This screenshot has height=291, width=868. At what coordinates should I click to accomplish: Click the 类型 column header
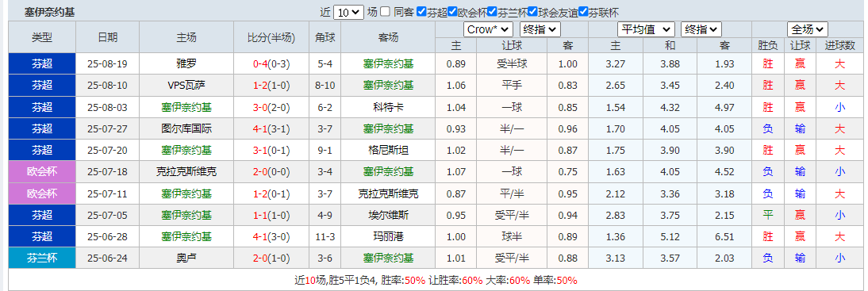click(42, 37)
